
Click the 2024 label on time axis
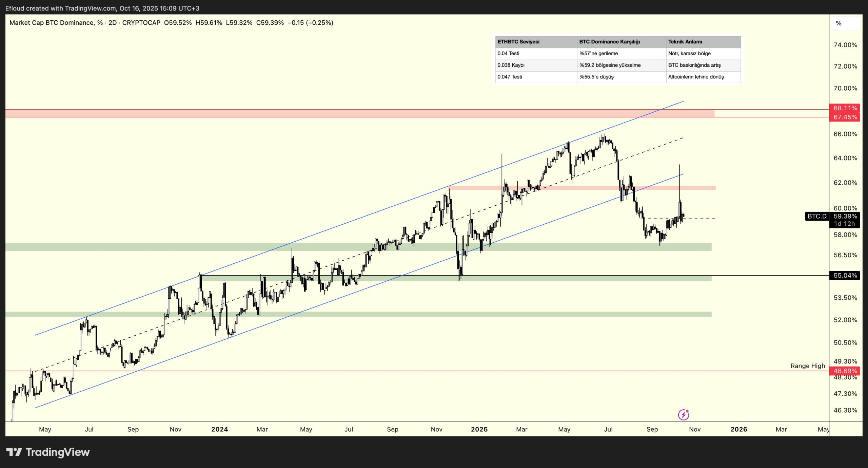tap(219, 429)
